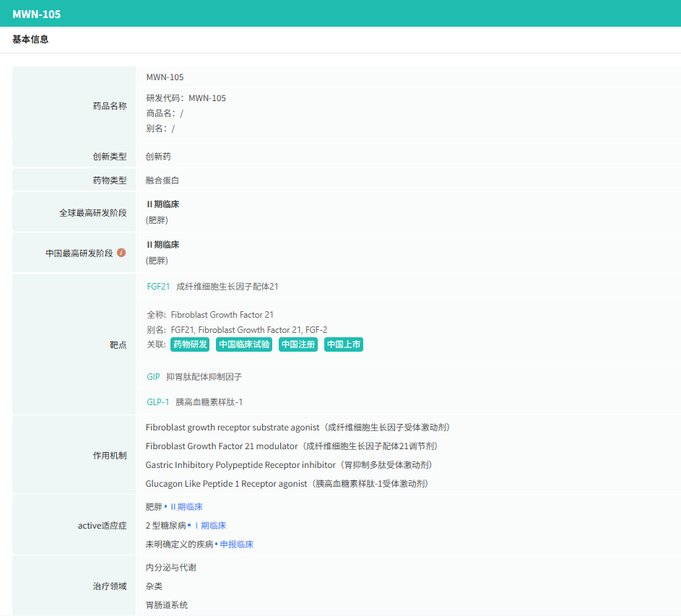Click the 中国注册 tag button
This screenshot has height=616, width=681.
(x=298, y=344)
